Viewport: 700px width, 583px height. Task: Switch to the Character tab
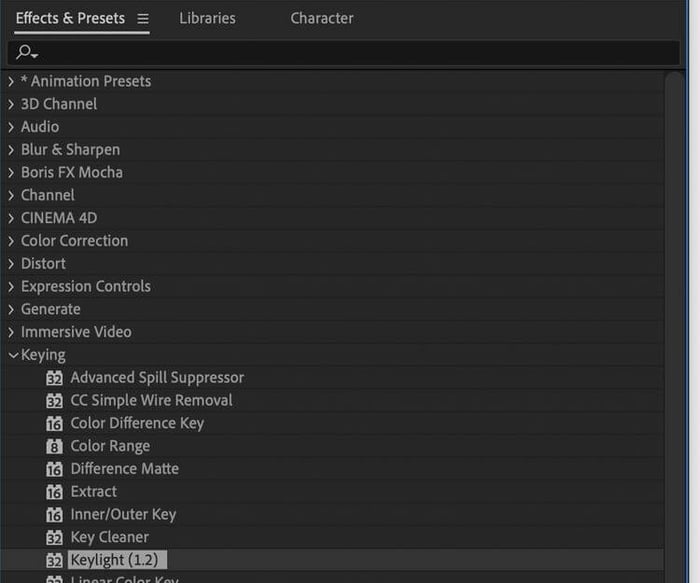pyautogui.click(x=322, y=18)
